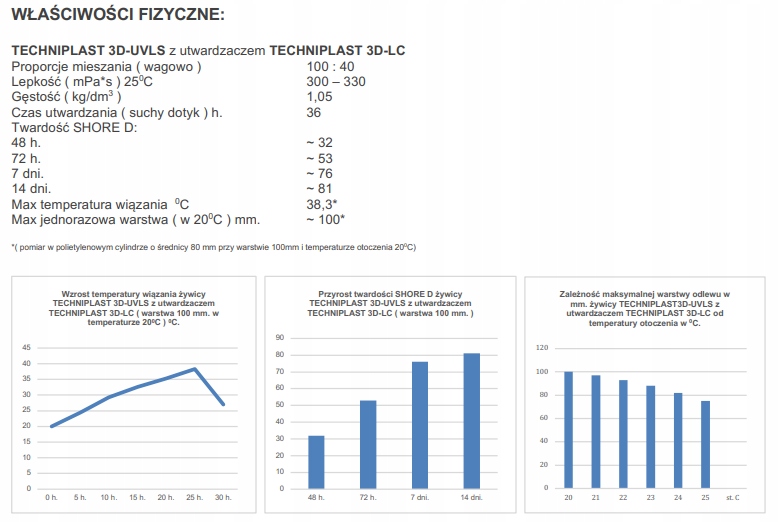
Task: Click the max layer value '~ 100*'
Action: point(325,220)
